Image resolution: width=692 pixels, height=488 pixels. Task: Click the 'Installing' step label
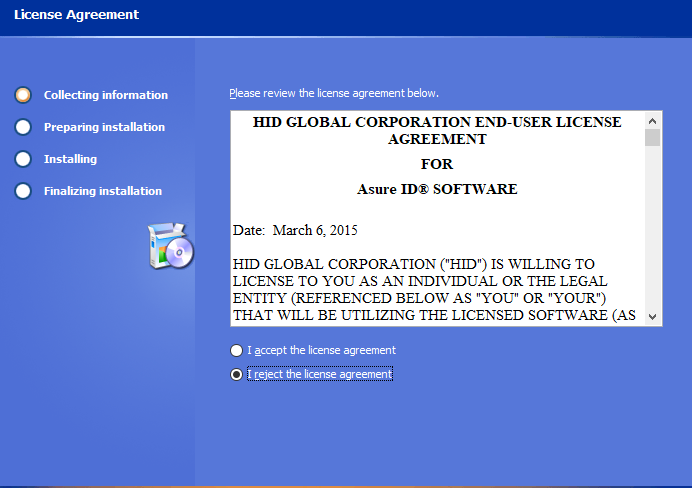[70, 159]
